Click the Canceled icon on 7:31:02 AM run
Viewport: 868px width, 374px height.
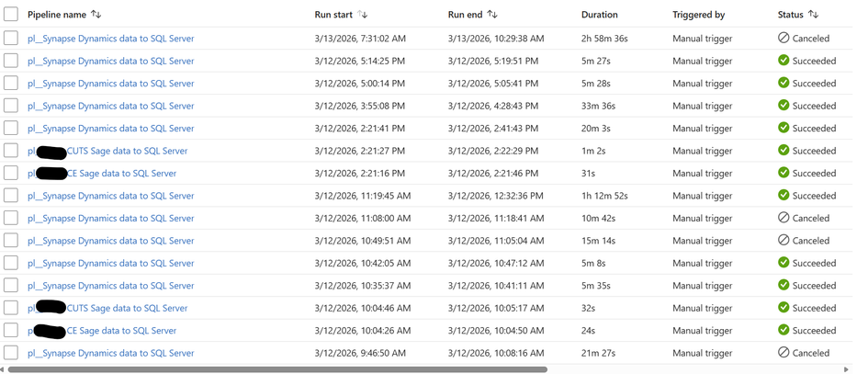click(x=783, y=39)
